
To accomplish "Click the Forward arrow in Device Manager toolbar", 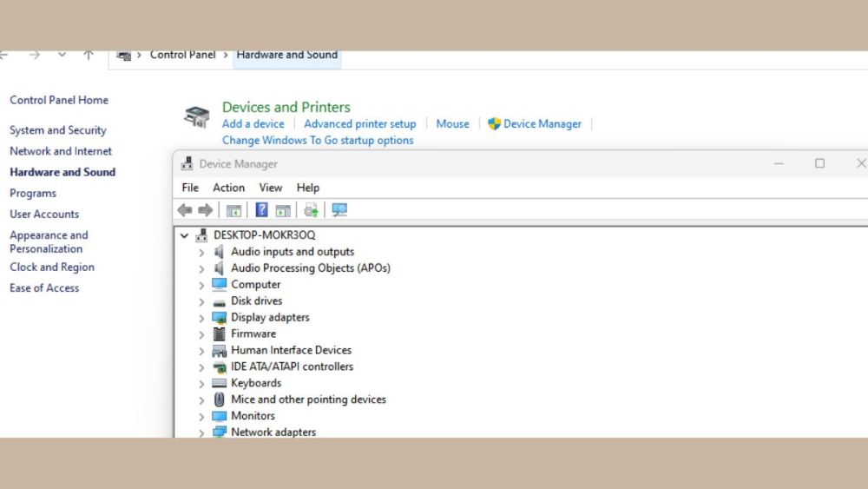I will [x=206, y=210].
